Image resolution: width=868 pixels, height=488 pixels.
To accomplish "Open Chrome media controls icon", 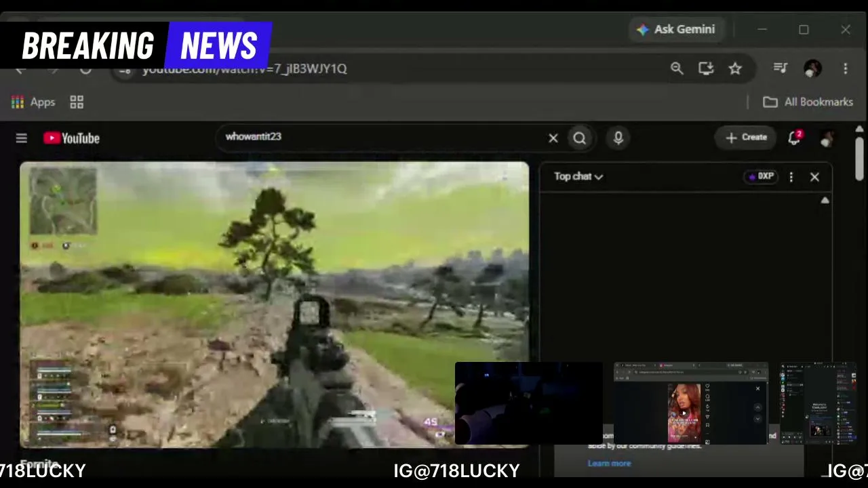I will [781, 68].
